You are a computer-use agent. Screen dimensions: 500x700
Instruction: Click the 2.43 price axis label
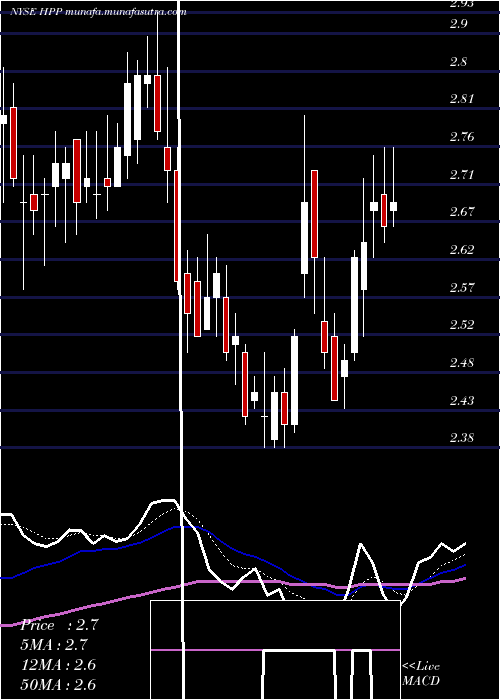click(462, 400)
